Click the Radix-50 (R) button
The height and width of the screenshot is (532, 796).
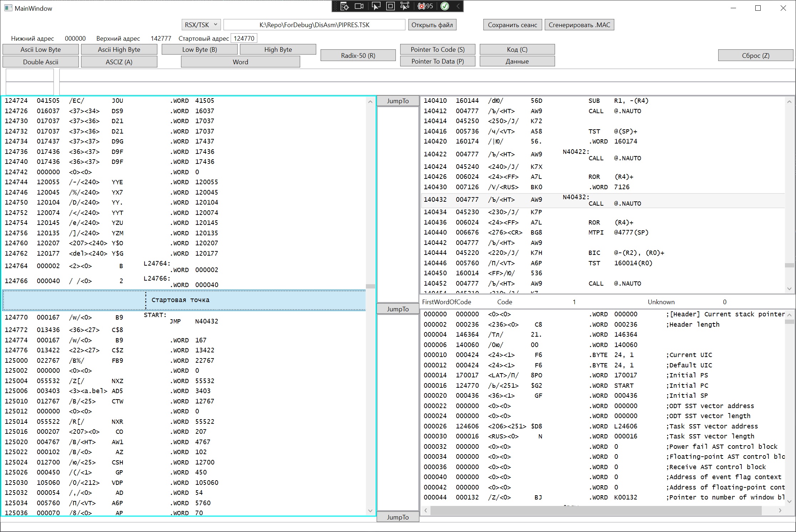[358, 55]
